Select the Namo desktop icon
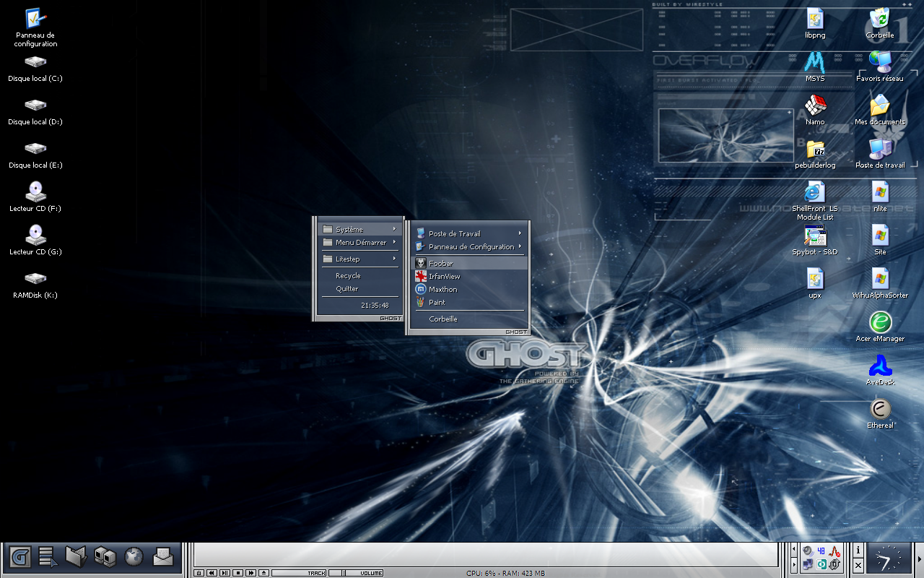924x578 pixels. (x=815, y=110)
